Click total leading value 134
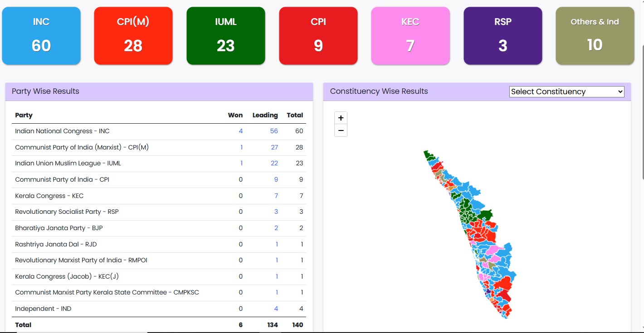644x333 pixels. click(x=272, y=325)
